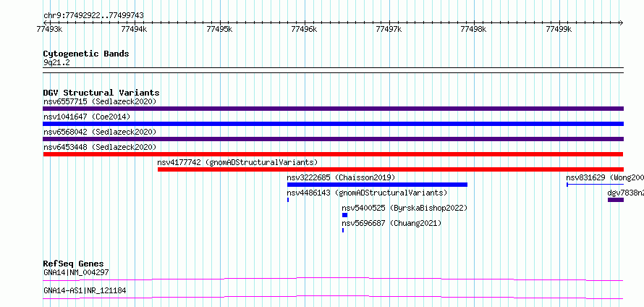Click the nsv4486143 gnomADStructuralVariants label

[x=367, y=193]
